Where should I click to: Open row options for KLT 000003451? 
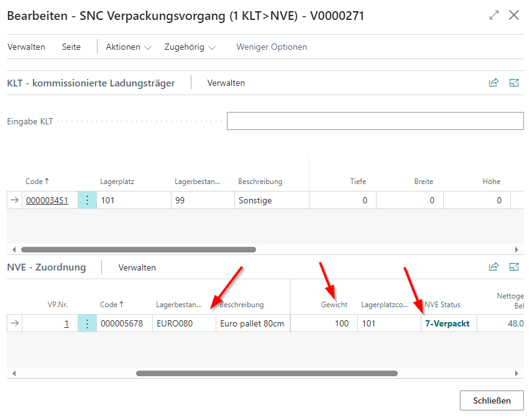(x=87, y=200)
